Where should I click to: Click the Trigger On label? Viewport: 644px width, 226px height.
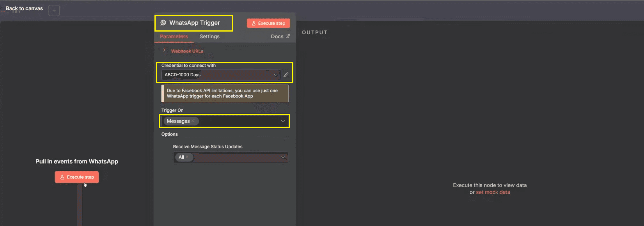point(172,110)
